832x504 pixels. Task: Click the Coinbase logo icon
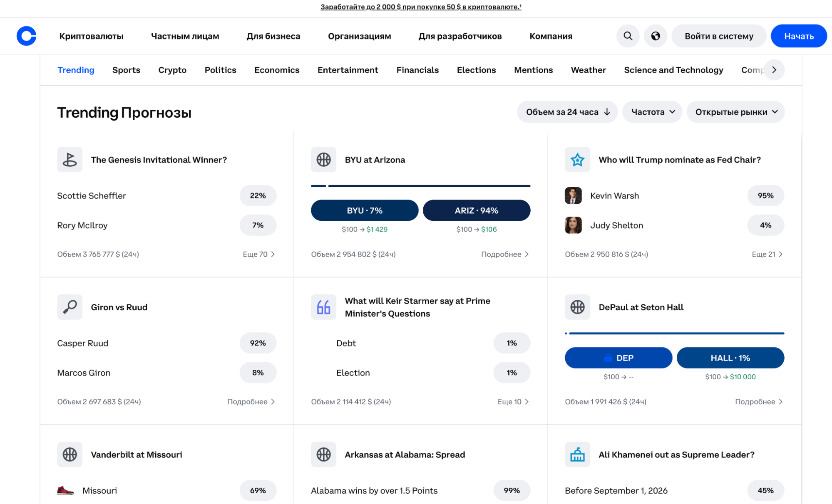tap(26, 36)
